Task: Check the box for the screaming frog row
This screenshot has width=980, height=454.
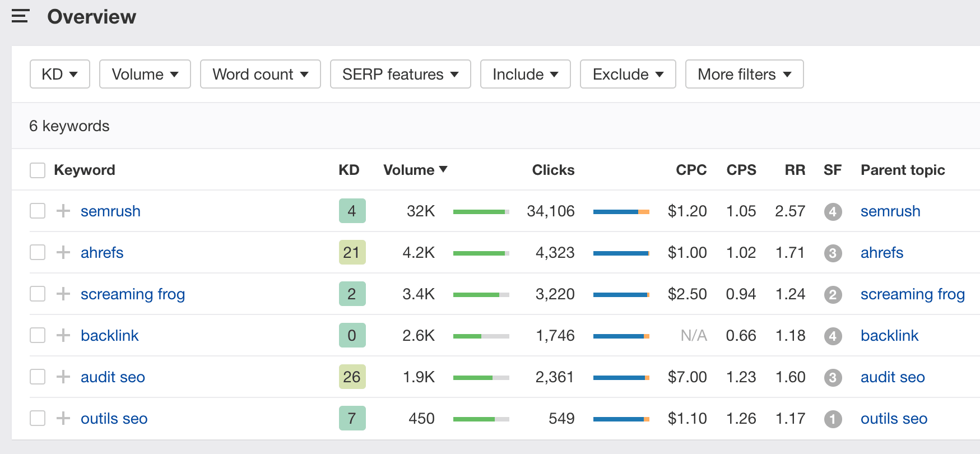Action: 38,294
